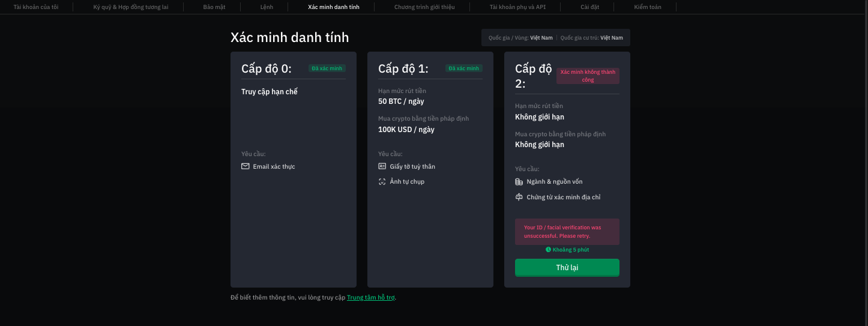Click the clock icon beside Khoảng 5 phút
Image resolution: width=868 pixels, height=326 pixels.
[x=548, y=249]
